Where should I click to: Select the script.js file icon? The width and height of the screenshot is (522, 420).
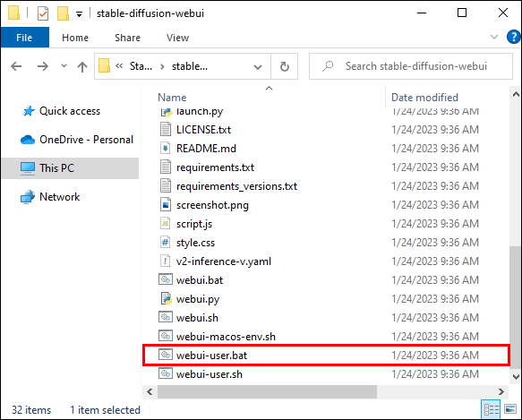[166, 224]
